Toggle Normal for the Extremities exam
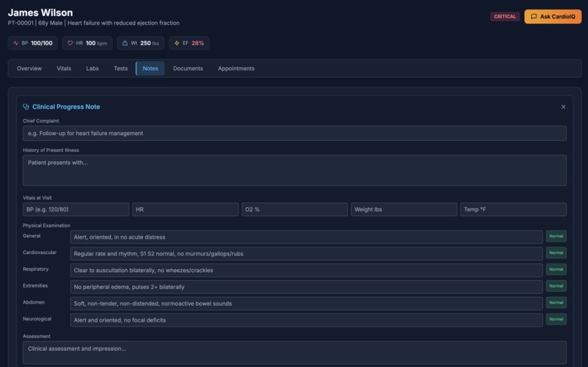The image size is (588, 367). coord(556,286)
